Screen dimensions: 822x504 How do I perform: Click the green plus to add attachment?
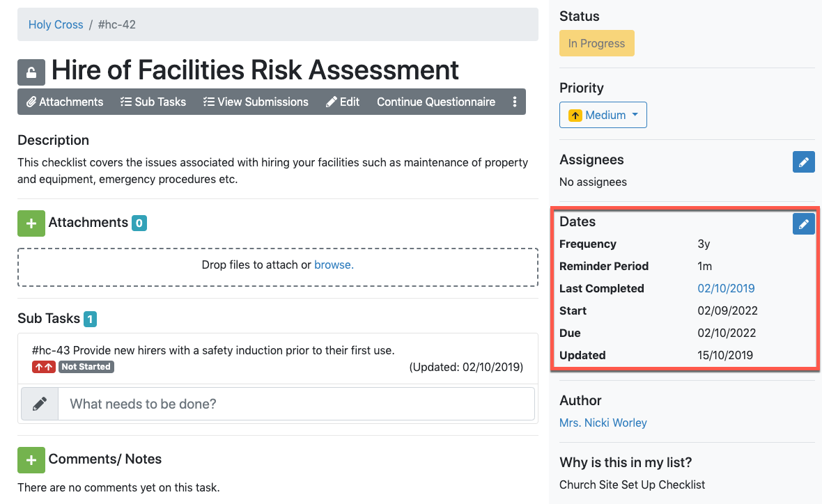point(31,223)
